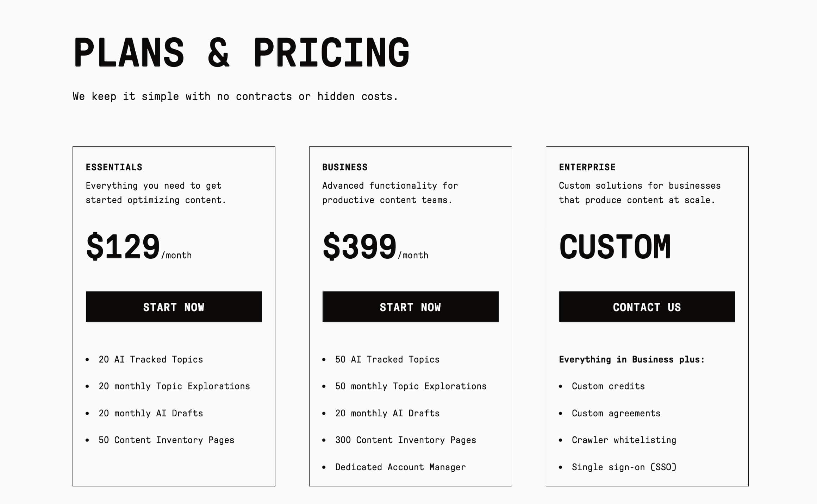Click the Crawler whitelisting bullet
This screenshot has height=504, width=817.
pos(624,440)
